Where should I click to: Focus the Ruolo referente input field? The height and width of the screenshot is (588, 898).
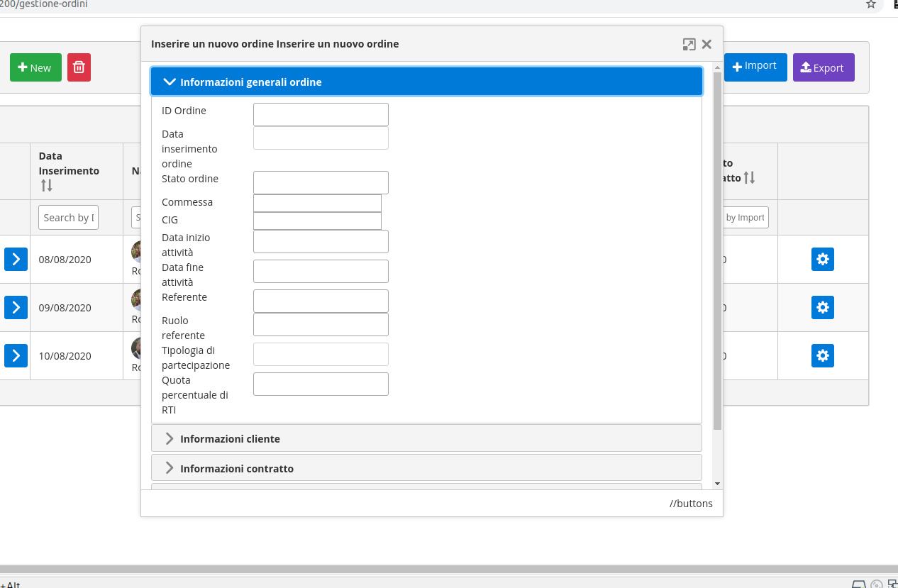coord(321,324)
